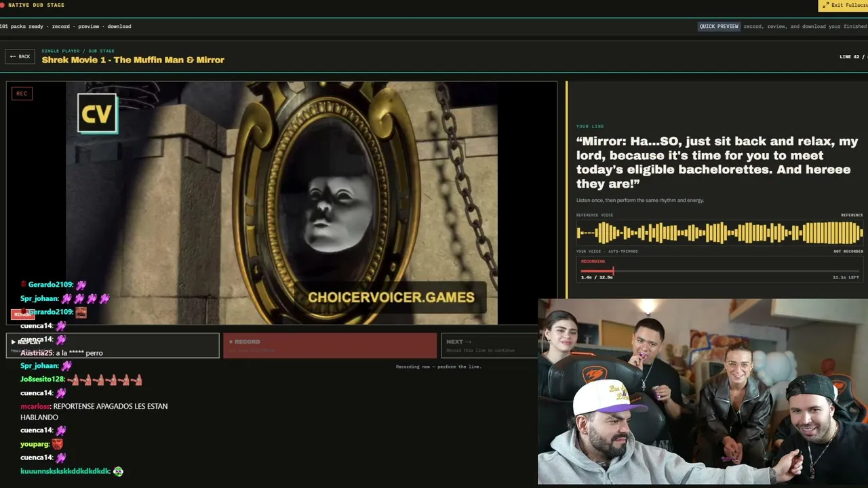
Task: Click Austria25's chat message
Action: pyautogui.click(x=62, y=353)
